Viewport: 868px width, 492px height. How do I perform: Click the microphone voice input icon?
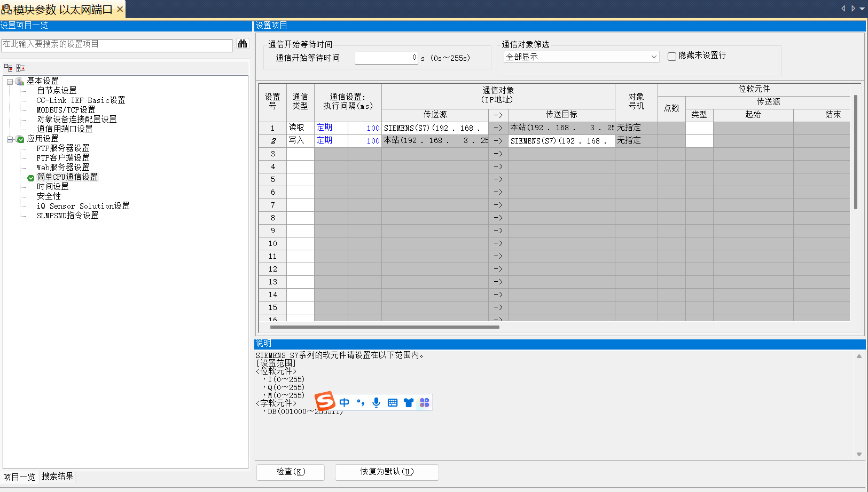click(x=377, y=403)
